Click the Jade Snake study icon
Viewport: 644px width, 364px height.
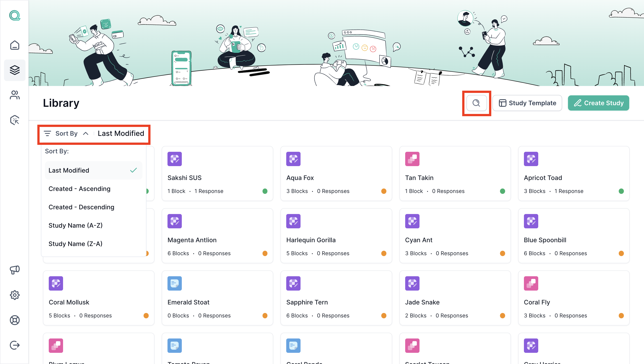coord(412,283)
